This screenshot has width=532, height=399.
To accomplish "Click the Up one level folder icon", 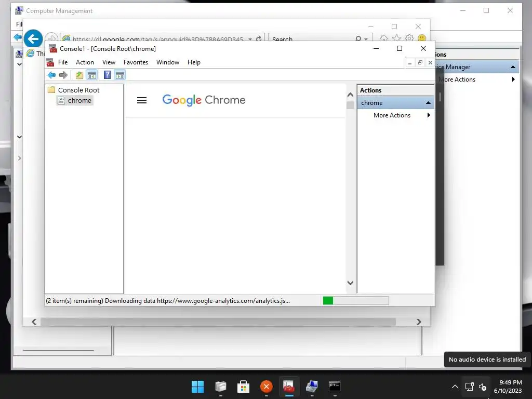I will (x=79, y=75).
